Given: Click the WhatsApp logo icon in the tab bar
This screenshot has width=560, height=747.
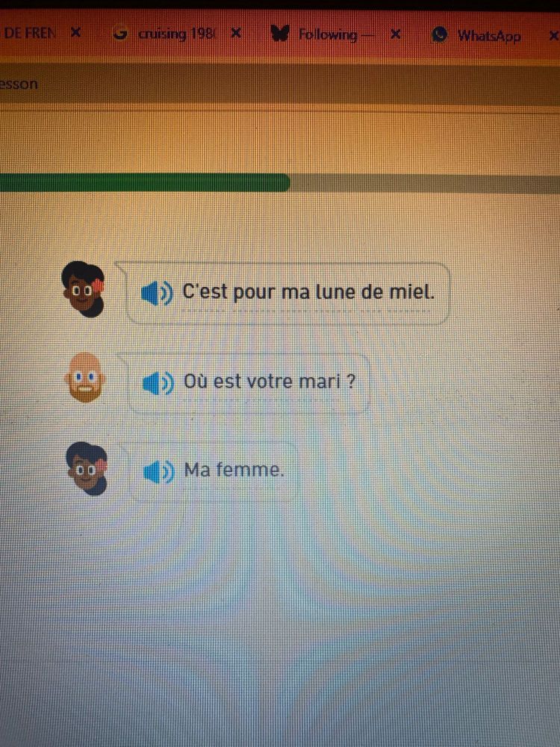Looking at the screenshot, I should [440, 35].
